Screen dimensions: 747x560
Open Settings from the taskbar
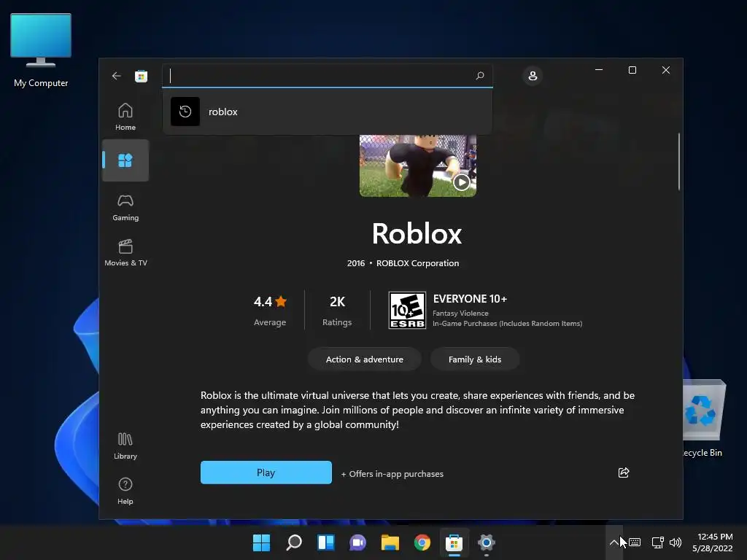487,542
